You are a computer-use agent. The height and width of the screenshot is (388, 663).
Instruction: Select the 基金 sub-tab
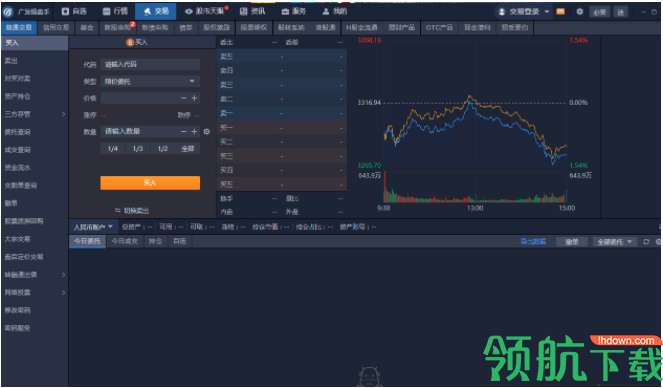(x=87, y=28)
